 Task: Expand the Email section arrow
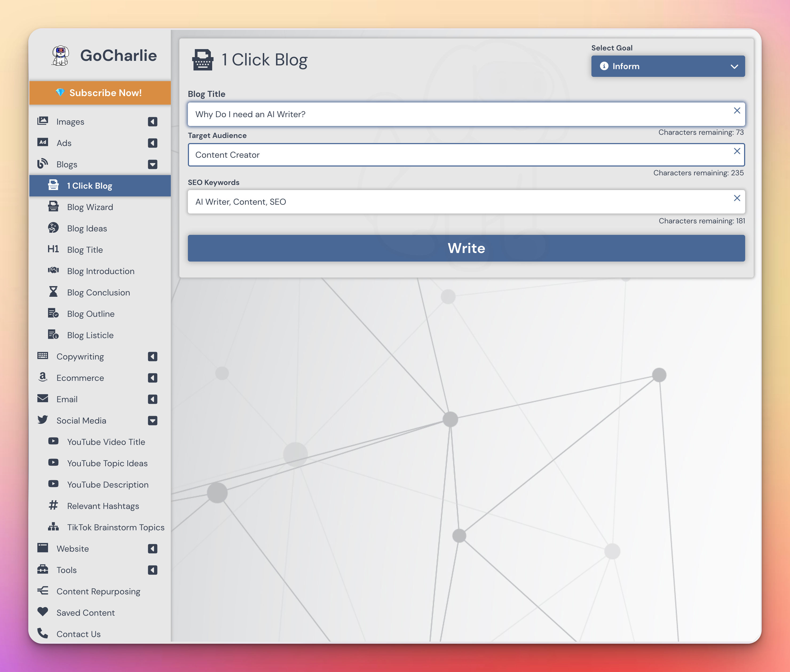[x=152, y=399]
